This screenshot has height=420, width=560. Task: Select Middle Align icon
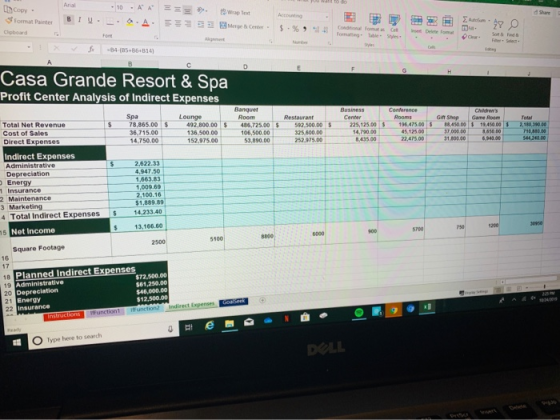[177, 9]
